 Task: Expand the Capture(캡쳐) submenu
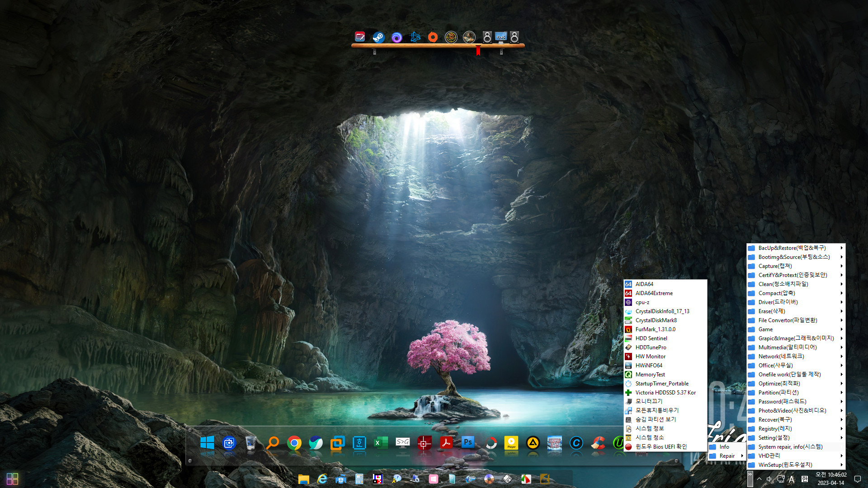pos(796,266)
